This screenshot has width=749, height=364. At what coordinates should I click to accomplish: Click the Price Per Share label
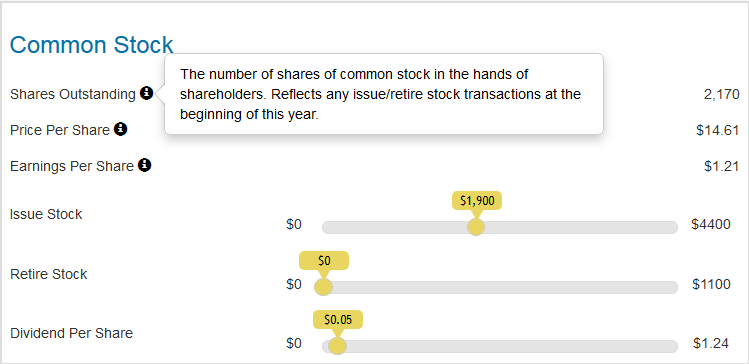click(x=60, y=130)
